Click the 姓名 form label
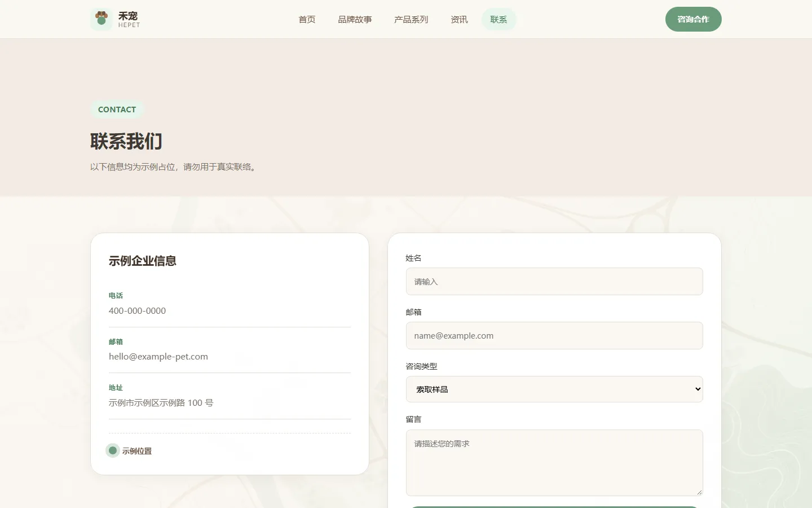Image resolution: width=812 pixels, height=508 pixels. click(413, 258)
